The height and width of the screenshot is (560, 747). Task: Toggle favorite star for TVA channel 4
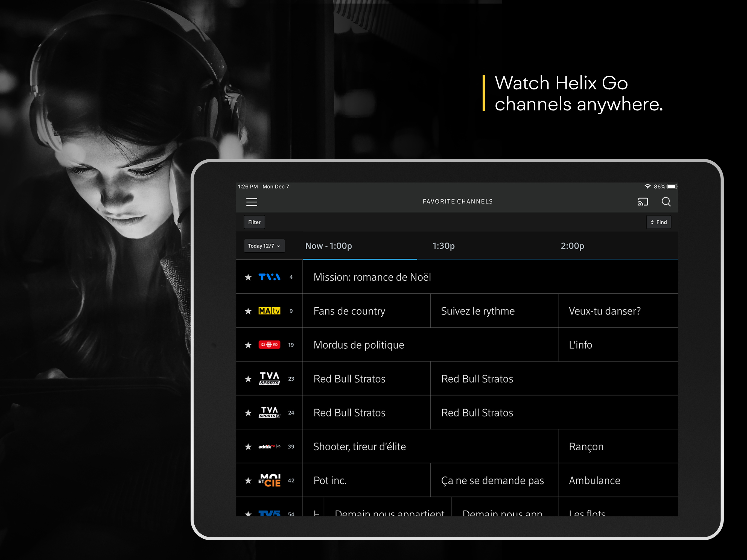248,277
